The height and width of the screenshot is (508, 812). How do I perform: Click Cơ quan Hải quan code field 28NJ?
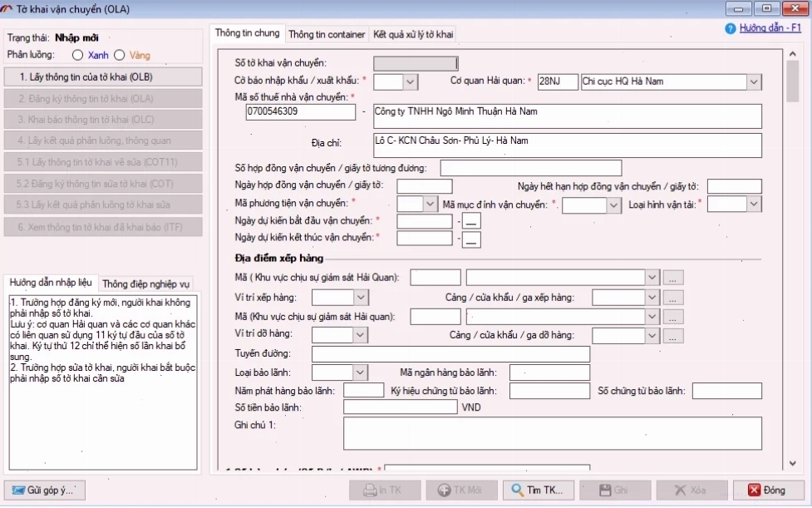558,81
